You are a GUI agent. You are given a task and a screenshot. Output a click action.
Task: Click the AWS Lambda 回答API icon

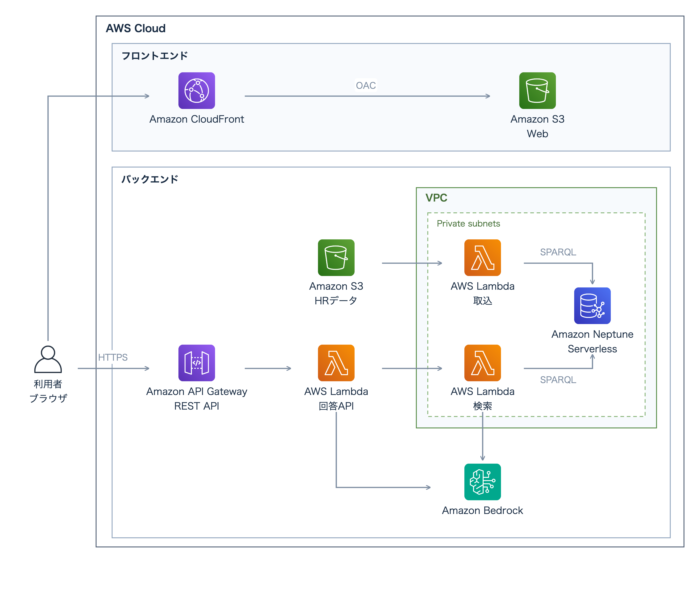point(336,362)
